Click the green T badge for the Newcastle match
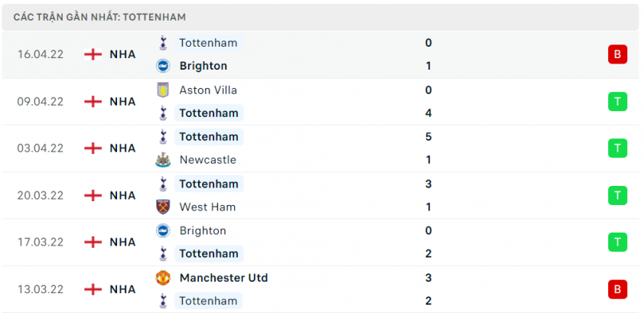The width and height of the screenshot is (644, 313). 617,148
